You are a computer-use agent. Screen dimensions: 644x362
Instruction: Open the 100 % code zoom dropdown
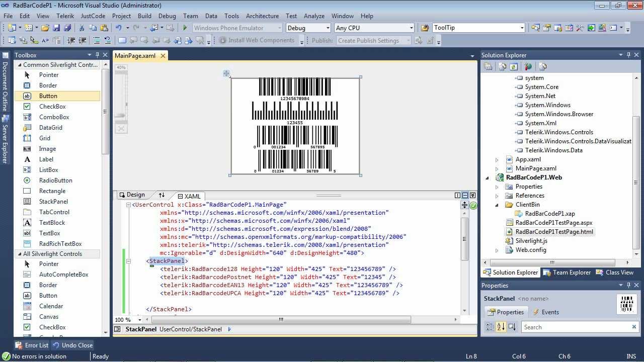[x=140, y=319]
